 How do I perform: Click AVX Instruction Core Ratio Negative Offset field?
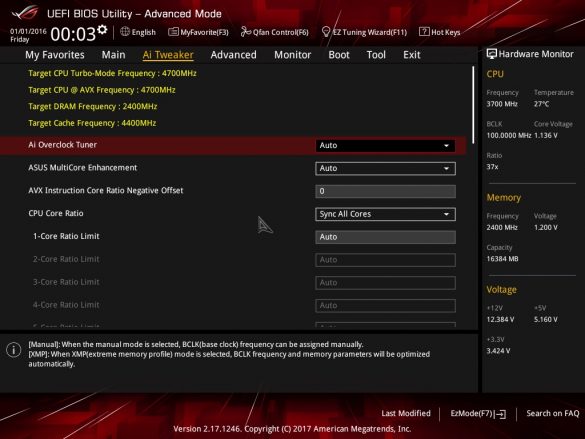point(385,191)
